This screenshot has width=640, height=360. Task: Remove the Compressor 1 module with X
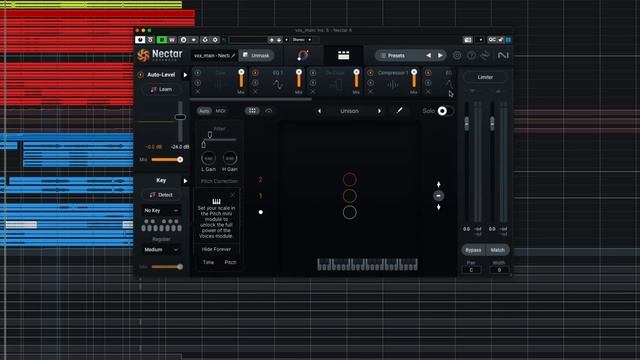370,92
